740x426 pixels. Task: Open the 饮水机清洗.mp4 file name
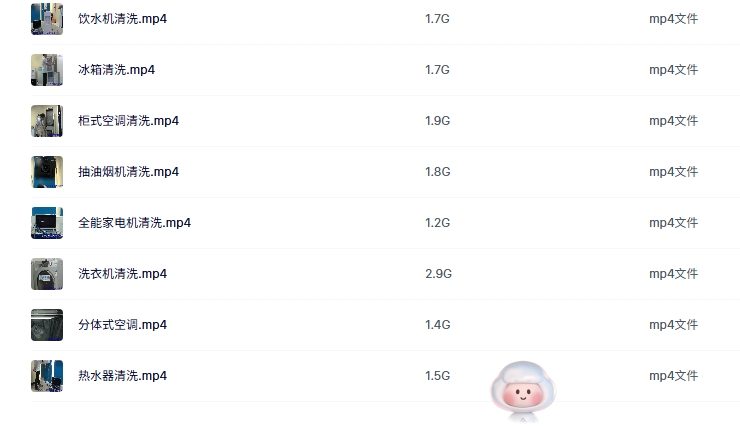point(122,19)
